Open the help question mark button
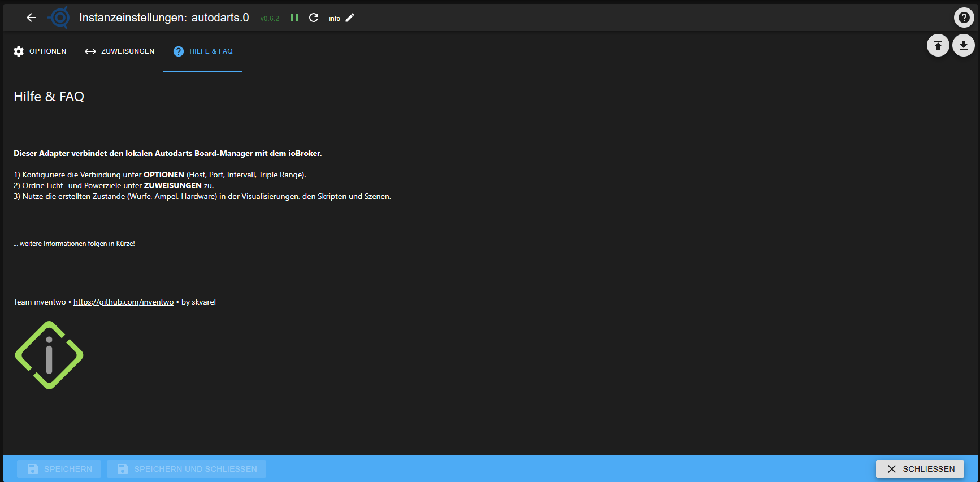Screen dimensions: 980x482 coord(964,18)
